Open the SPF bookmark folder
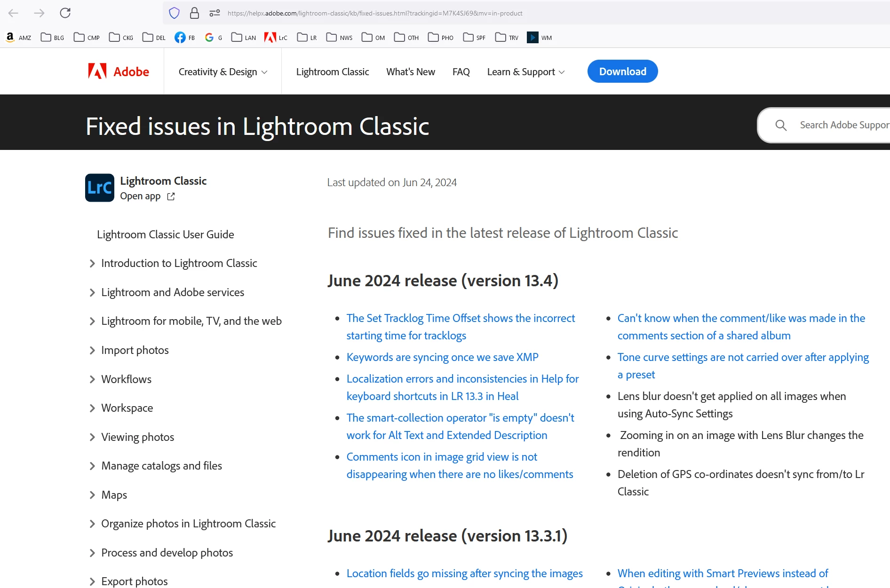 pos(474,38)
